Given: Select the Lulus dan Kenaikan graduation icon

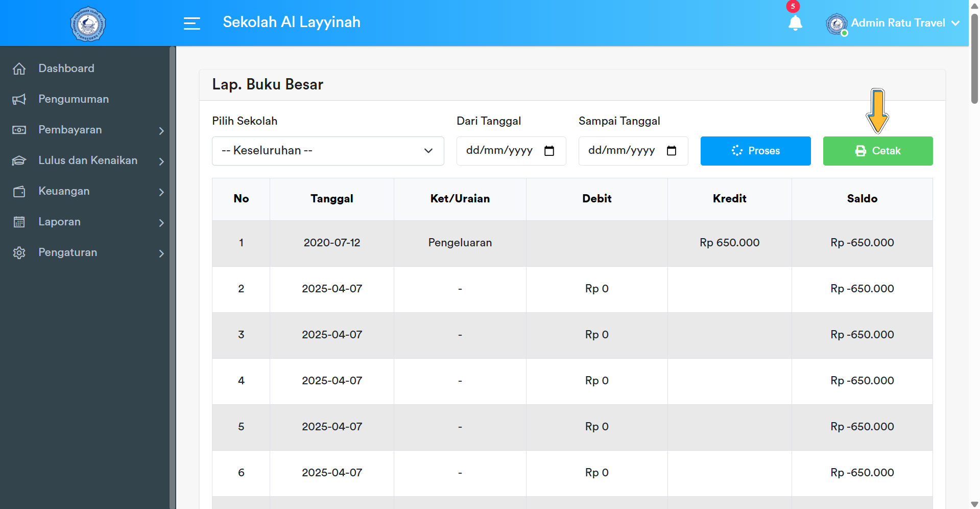Looking at the screenshot, I should tap(19, 160).
